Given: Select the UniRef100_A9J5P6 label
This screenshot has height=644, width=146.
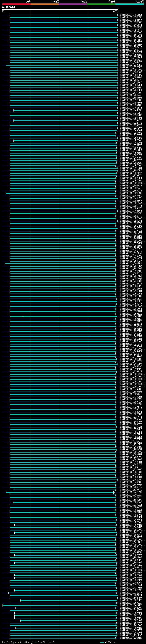Looking at the screenshot, I should (131, 369).
